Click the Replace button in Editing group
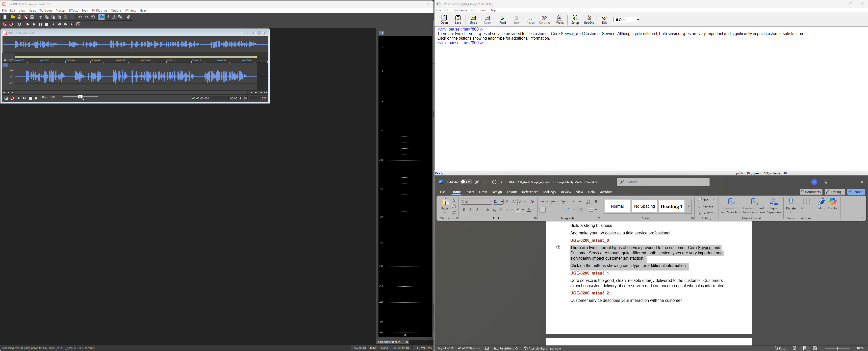 coord(706,206)
